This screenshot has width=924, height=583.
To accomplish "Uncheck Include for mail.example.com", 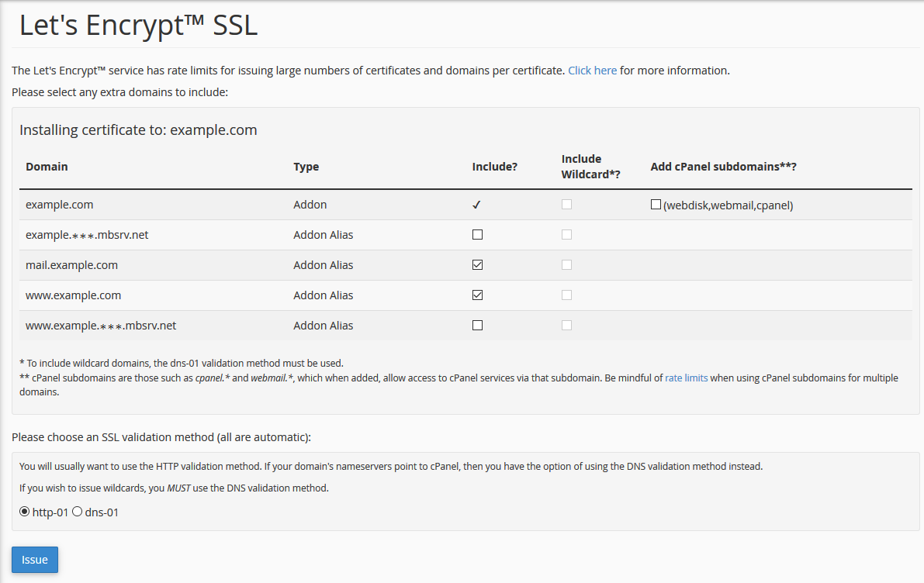I will coord(477,265).
